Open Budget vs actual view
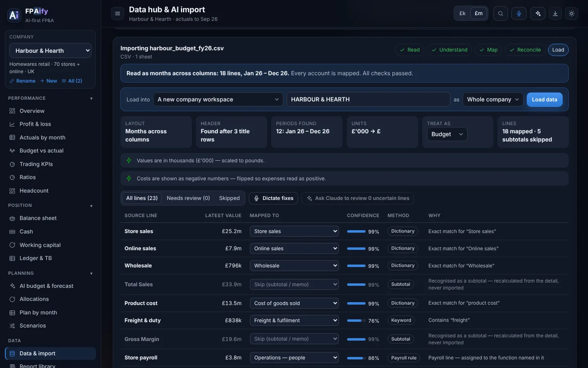 point(50,150)
